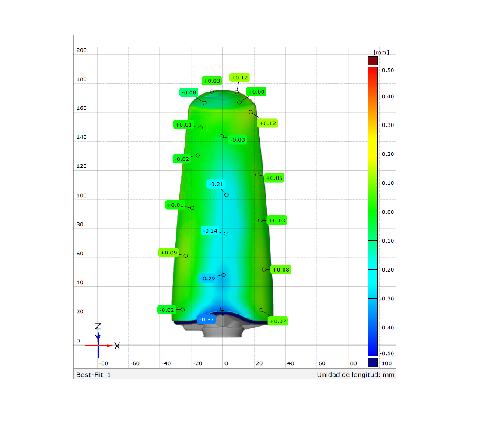Click the 120 tick on the vertical axis
The height and width of the screenshot is (434, 504).
click(x=82, y=166)
